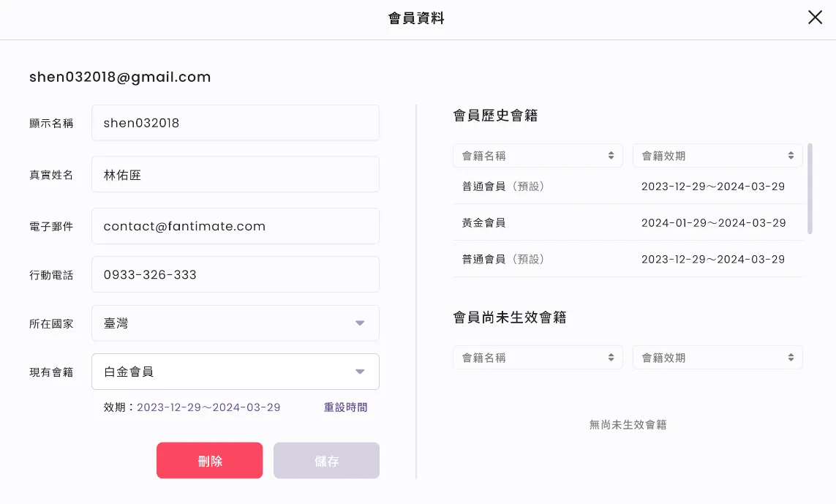Click the red 刪除 button
836x504 pixels.
209,460
